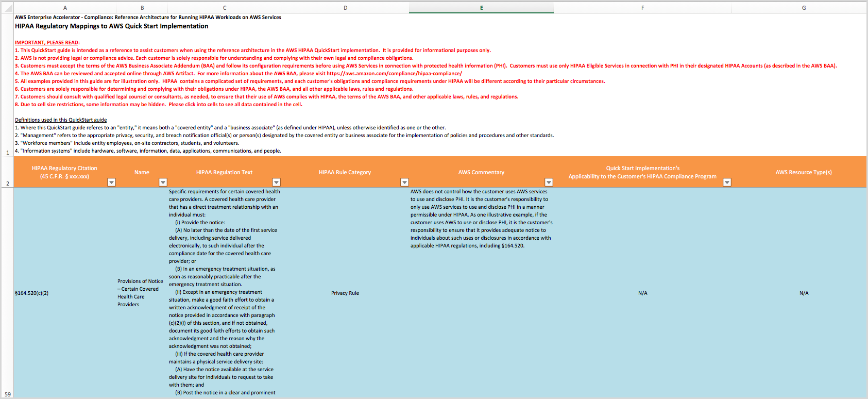Click definition 2 about "Management"

285,136
